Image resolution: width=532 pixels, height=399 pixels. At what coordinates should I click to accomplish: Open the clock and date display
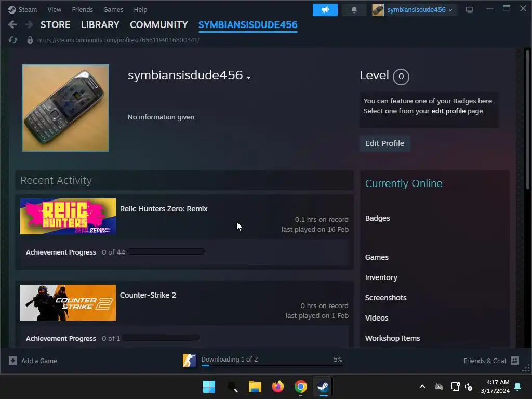pyautogui.click(x=495, y=387)
